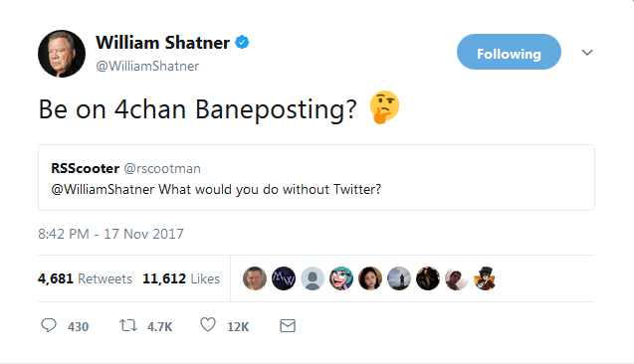The width and height of the screenshot is (634, 364).
Task: View the 4,681 Retweets list
Action: (85, 278)
